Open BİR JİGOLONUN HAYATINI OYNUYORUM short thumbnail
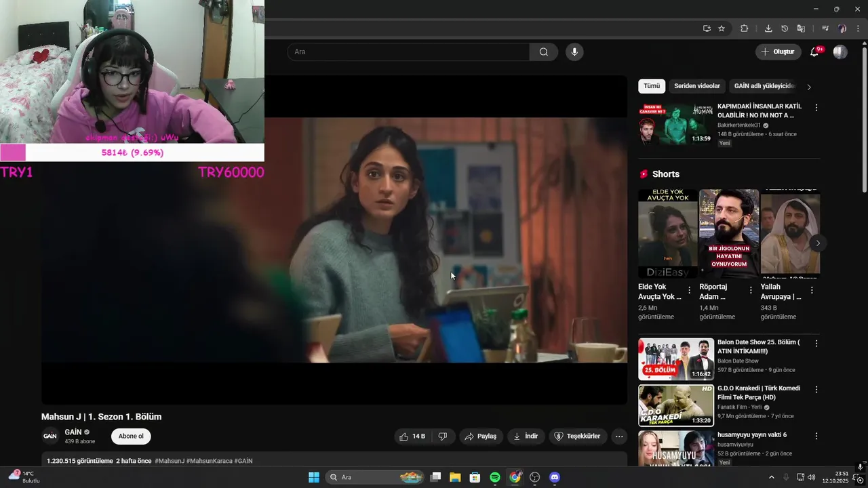This screenshot has height=488, width=868. coord(729,234)
